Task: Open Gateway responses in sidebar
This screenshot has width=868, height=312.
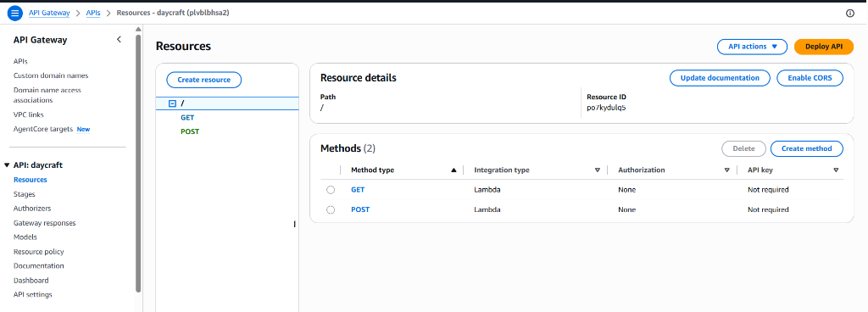Action: [x=44, y=223]
